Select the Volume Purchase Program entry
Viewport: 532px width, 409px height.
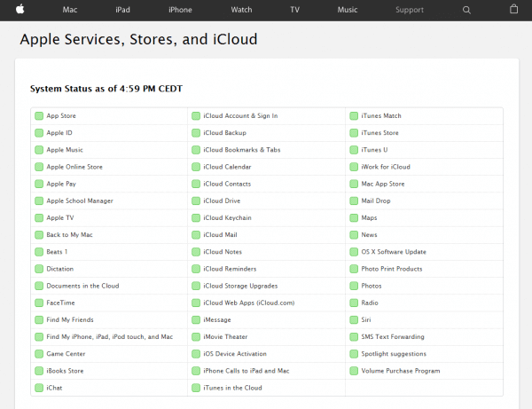(x=401, y=371)
